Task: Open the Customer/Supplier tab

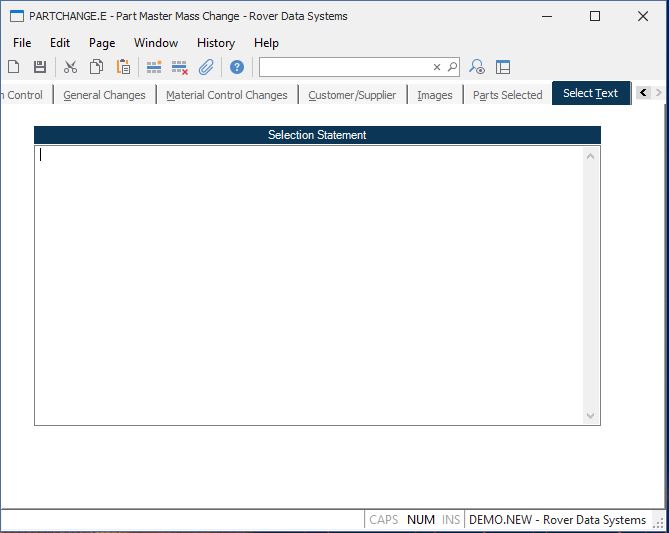Action: (x=352, y=95)
